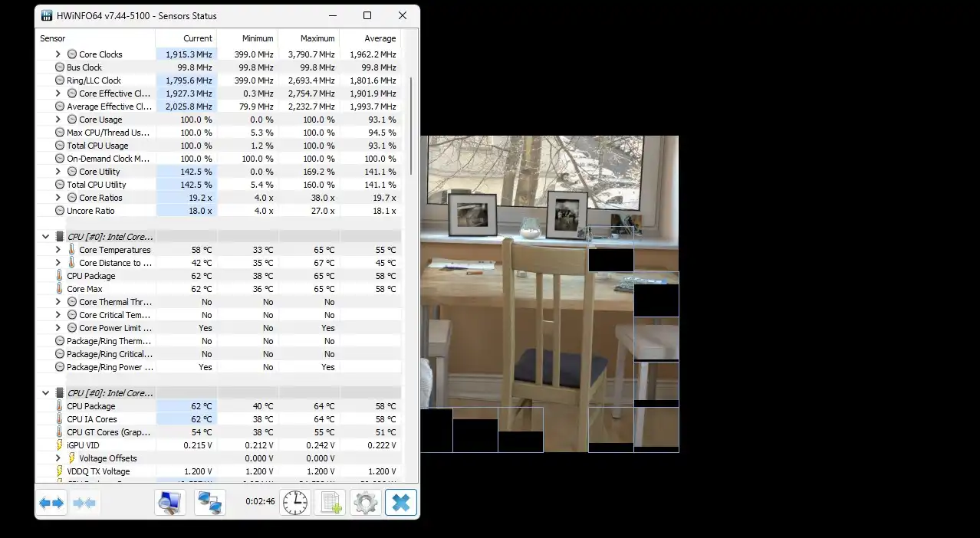Expand the Core Clocks row
Screen dimensions: 980x538
pyautogui.click(x=58, y=54)
